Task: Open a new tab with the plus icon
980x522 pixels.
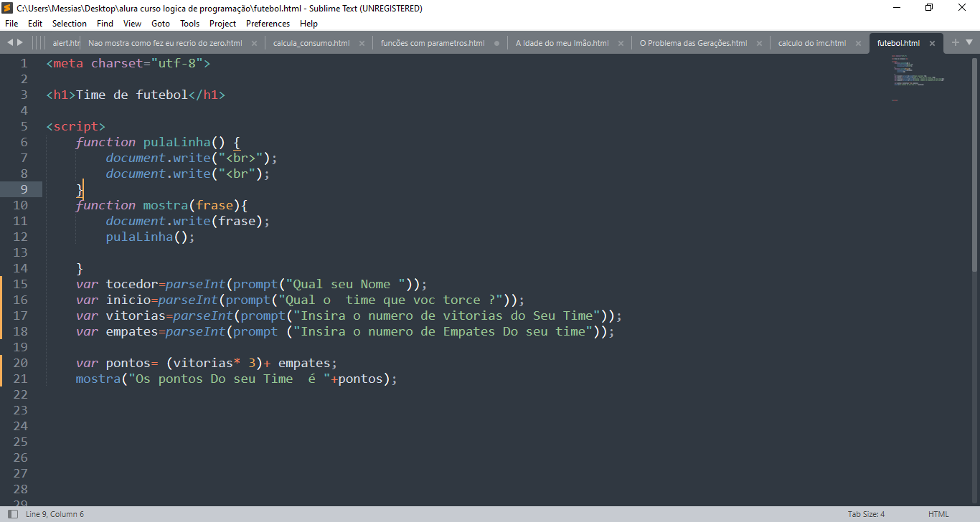Action: point(955,43)
